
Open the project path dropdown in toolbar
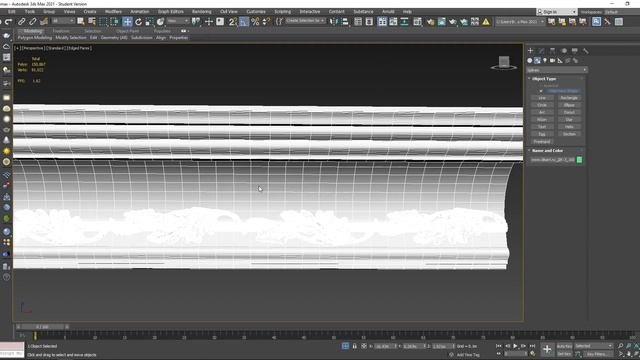tap(520, 22)
